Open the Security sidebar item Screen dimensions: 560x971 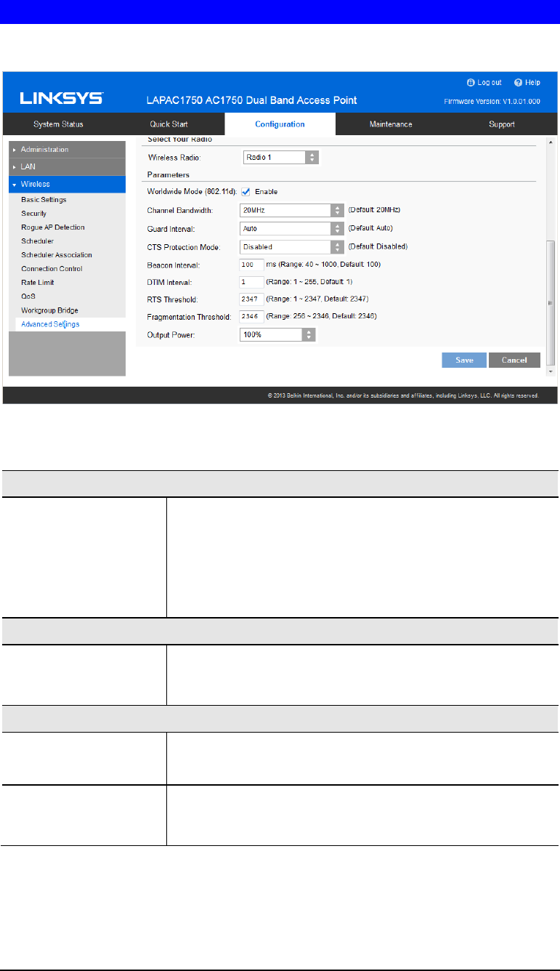(x=33, y=214)
